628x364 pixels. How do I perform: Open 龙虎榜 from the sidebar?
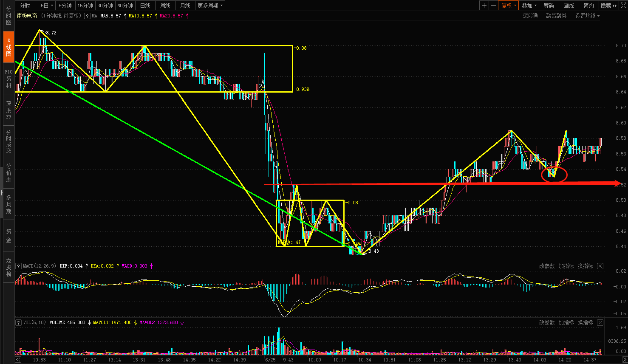coord(8,267)
